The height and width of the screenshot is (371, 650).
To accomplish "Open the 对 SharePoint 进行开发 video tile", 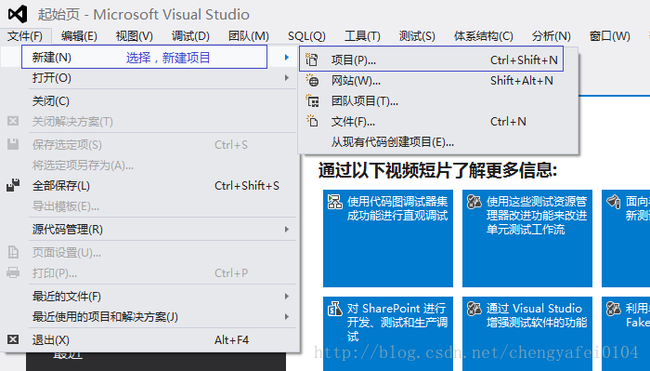I will click(x=388, y=334).
